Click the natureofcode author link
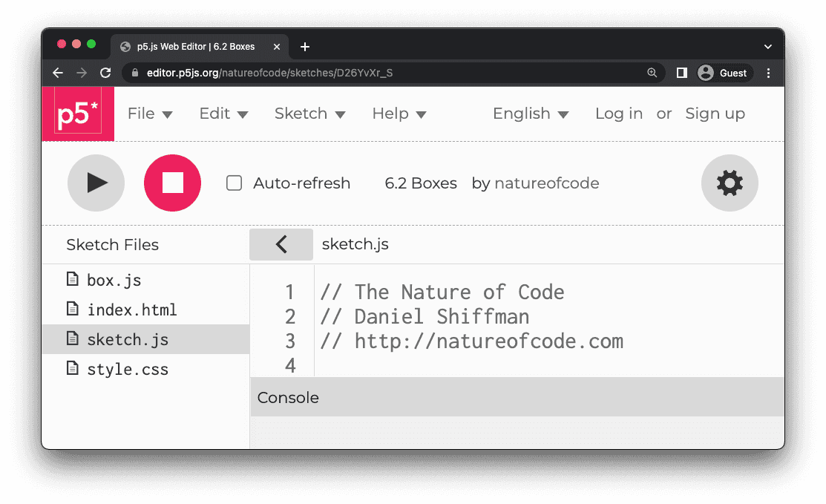 tap(546, 183)
